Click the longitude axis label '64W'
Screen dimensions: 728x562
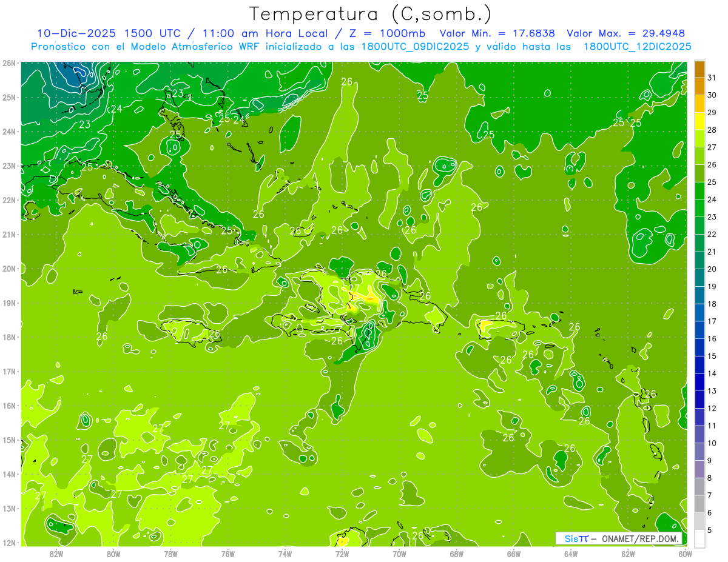(x=571, y=554)
